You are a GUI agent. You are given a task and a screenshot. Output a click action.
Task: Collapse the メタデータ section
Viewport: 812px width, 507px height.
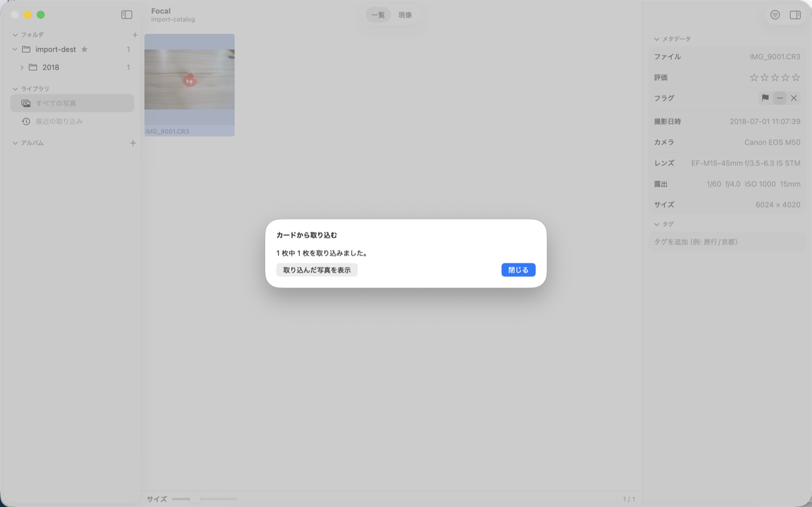click(x=657, y=39)
